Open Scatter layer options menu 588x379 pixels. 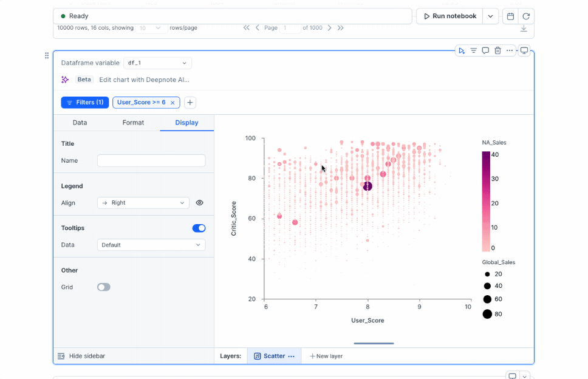click(x=292, y=356)
